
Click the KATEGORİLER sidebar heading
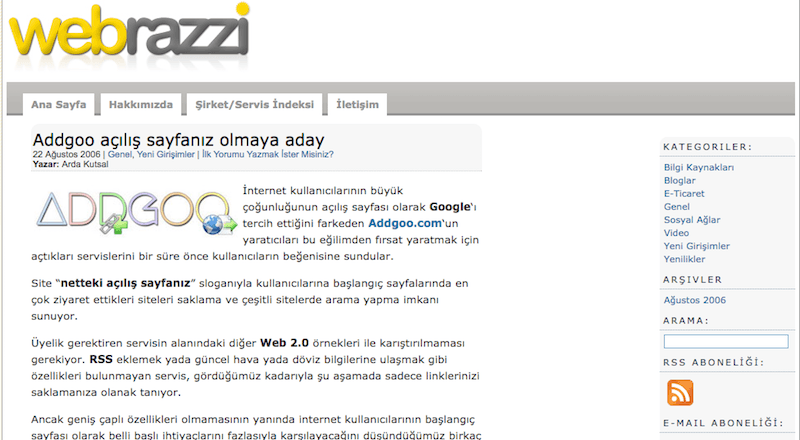click(x=708, y=146)
